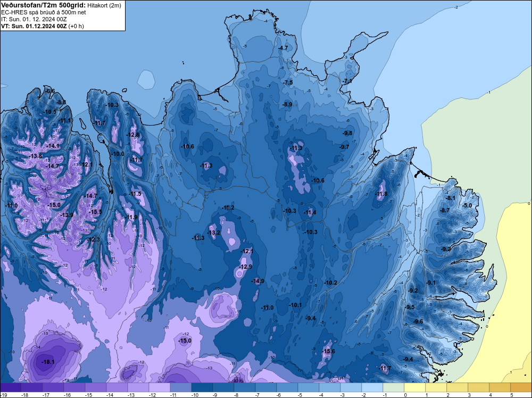Click the -9.1 temperature value
Image resolution: width=532 pixels, height=398 pixels.
tap(431, 283)
